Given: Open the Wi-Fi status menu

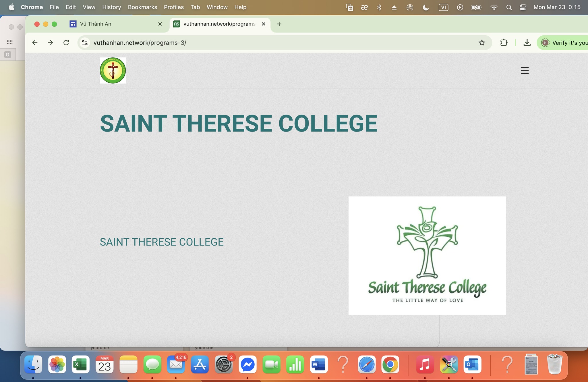Looking at the screenshot, I should coord(494,7).
